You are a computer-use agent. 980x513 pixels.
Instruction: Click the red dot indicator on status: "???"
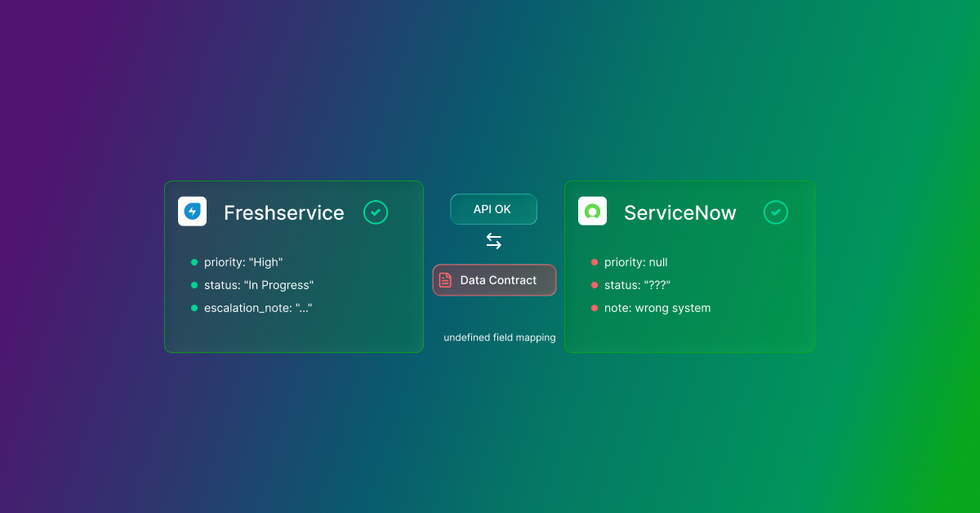[x=594, y=285]
